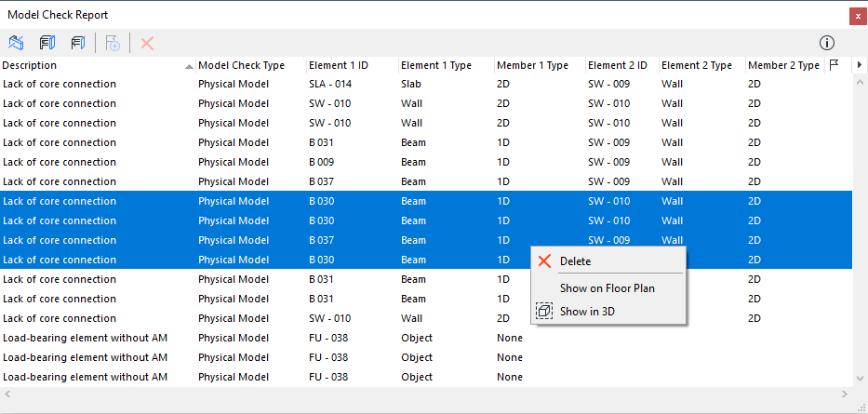Click the red X delete toolbar icon
868x414 pixels.
tap(147, 43)
